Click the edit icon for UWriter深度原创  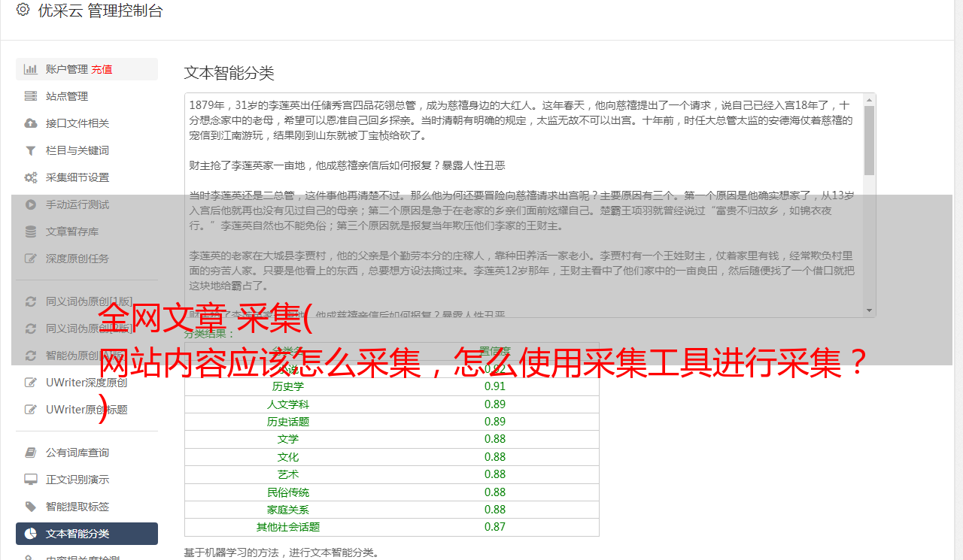(x=31, y=383)
